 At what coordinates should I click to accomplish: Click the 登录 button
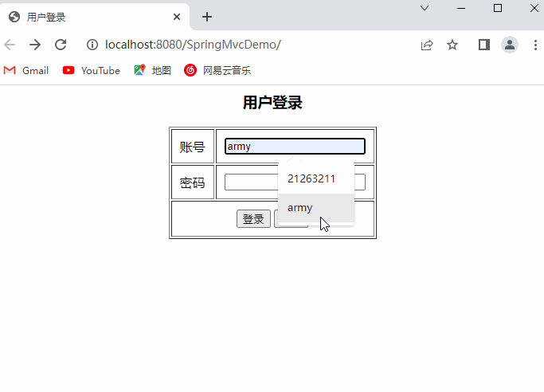click(x=253, y=219)
